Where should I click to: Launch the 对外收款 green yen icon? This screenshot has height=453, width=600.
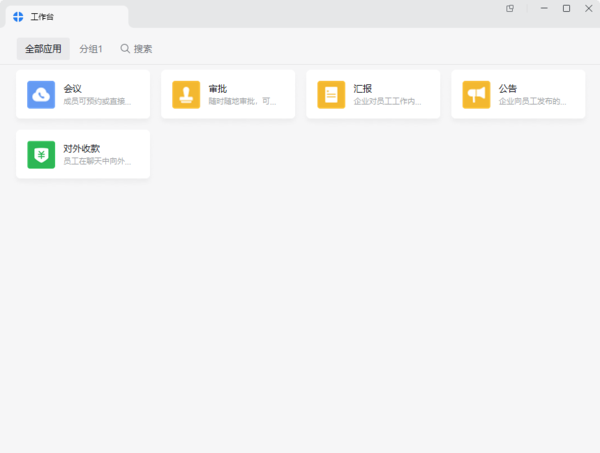pyautogui.click(x=41, y=154)
